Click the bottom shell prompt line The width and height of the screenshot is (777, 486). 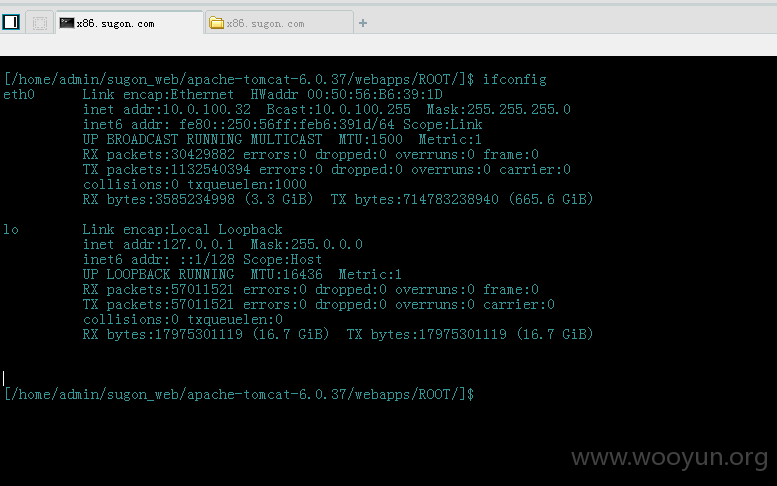[239, 394]
